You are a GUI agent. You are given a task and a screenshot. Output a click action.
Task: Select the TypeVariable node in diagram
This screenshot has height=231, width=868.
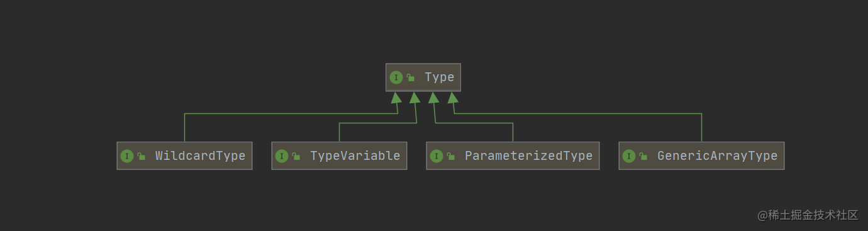point(339,156)
